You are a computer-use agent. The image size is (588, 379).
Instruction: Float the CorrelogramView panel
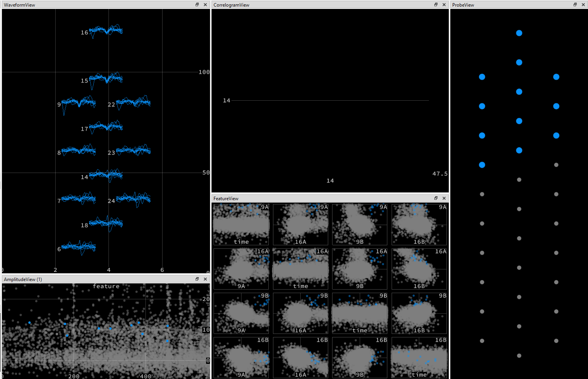click(436, 5)
